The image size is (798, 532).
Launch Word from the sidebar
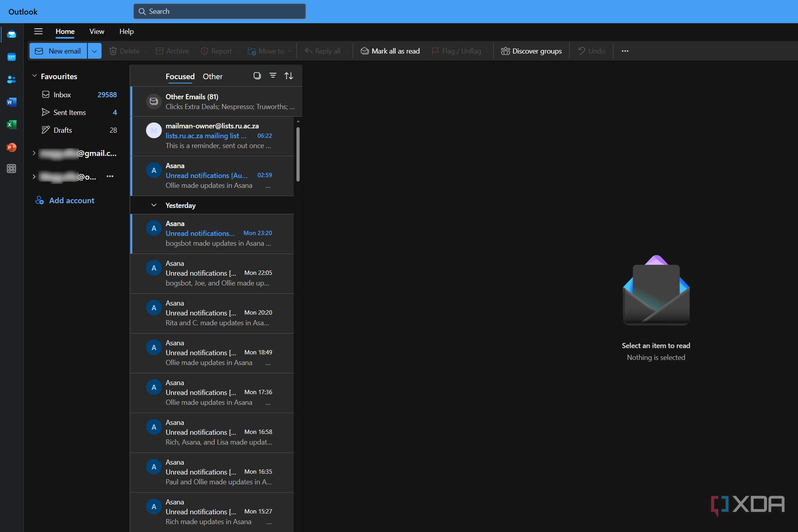pos(11,102)
